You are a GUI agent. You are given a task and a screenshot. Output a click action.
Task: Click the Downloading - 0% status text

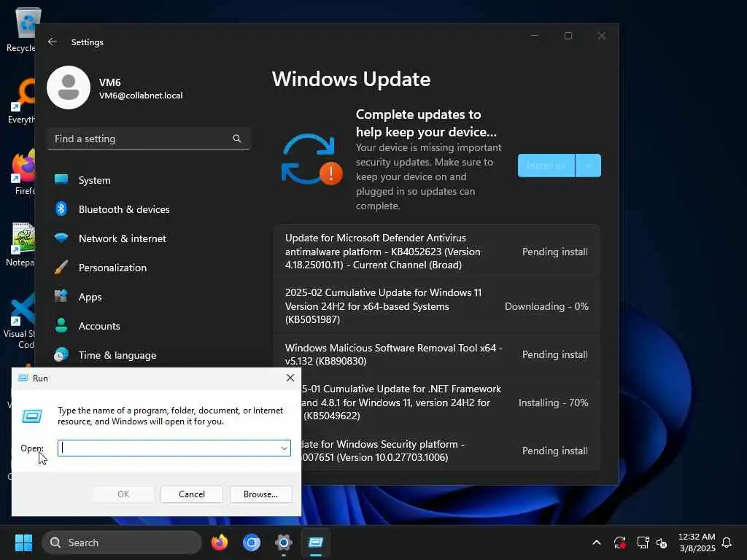[546, 306]
